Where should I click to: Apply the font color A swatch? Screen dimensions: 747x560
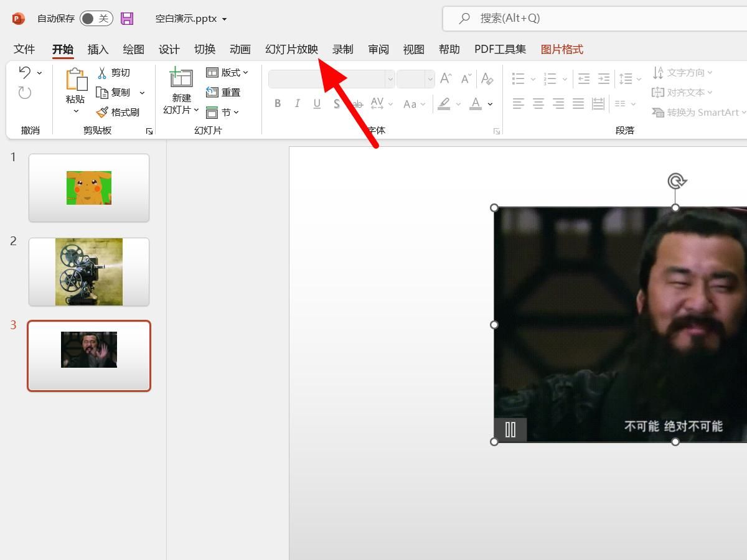476,104
